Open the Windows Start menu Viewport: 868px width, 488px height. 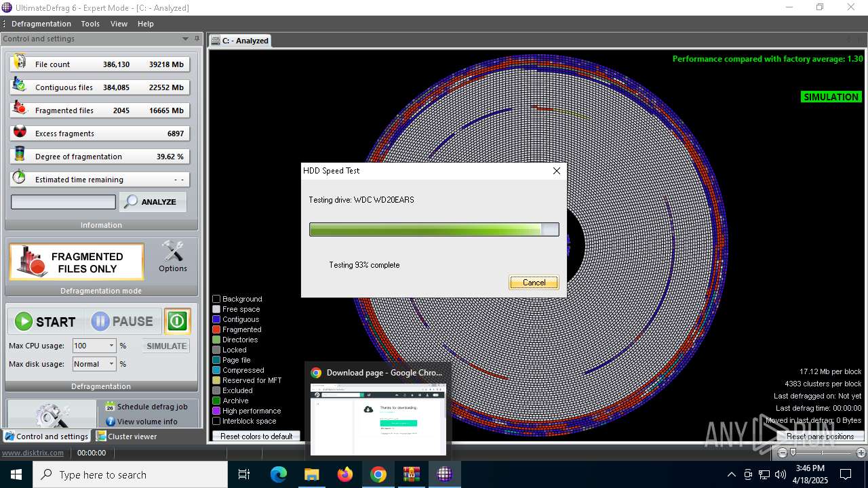(x=16, y=474)
